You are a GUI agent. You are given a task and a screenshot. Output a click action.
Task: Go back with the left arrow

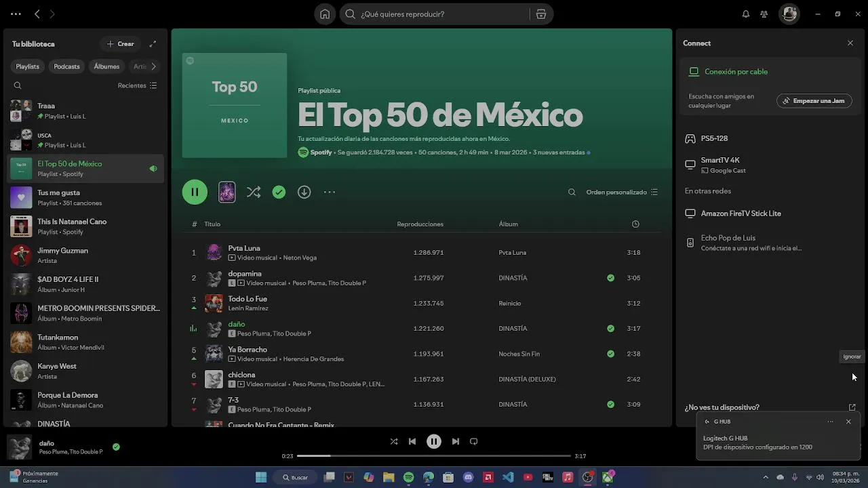pyautogui.click(x=37, y=14)
